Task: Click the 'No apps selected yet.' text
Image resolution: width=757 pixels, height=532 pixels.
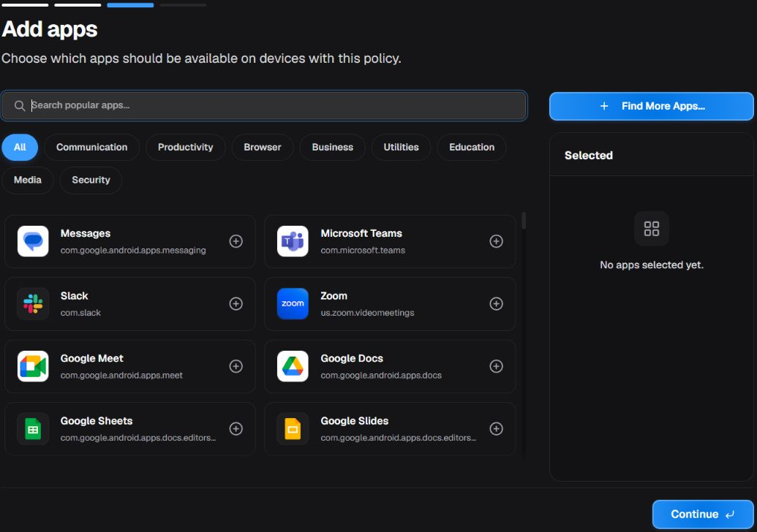Action: [651, 265]
